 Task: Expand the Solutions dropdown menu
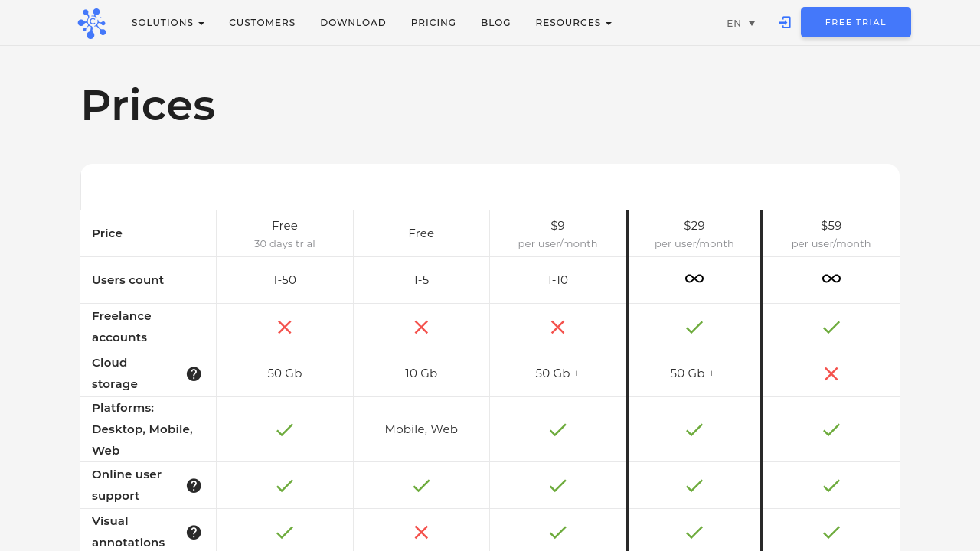[168, 23]
